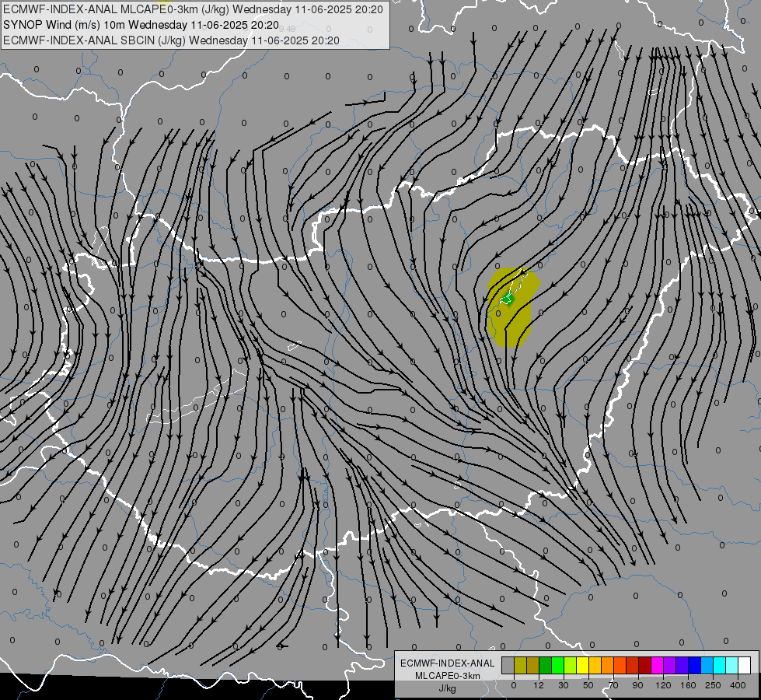Click the legend value 250
761x700 pixels.
(713, 685)
